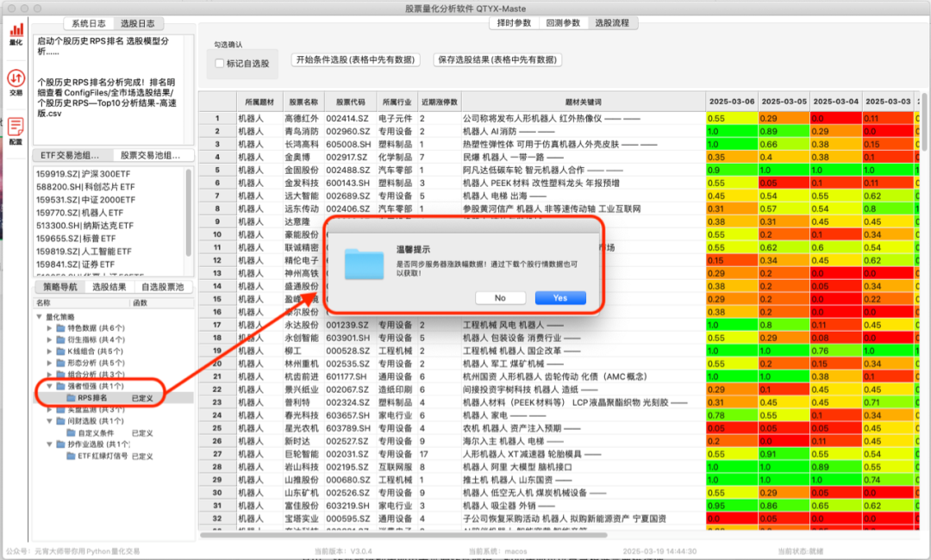The width and height of the screenshot is (931, 560).
Task: Click the 股票代码 column header
Action: click(350, 102)
